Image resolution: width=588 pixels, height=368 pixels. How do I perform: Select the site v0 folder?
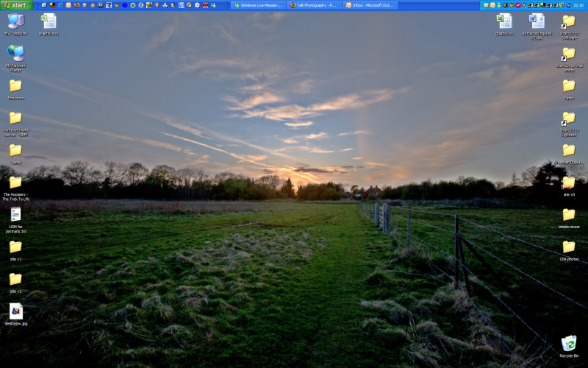[568, 183]
